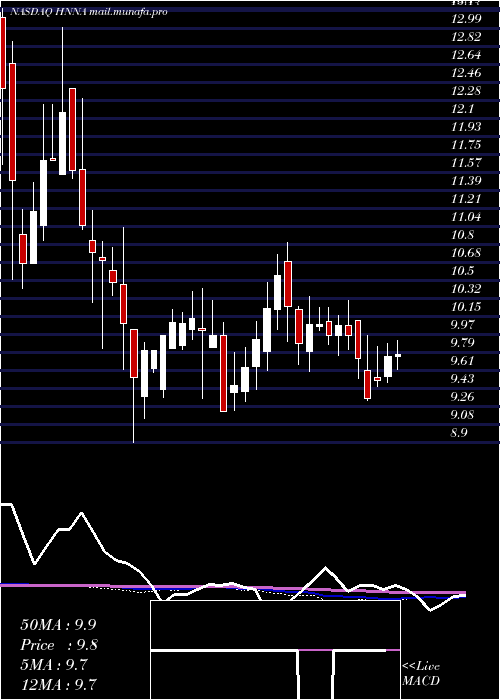Select the 12.99 price axis label
Image resolution: width=500 pixels, height=700 pixels.
[x=466, y=19]
